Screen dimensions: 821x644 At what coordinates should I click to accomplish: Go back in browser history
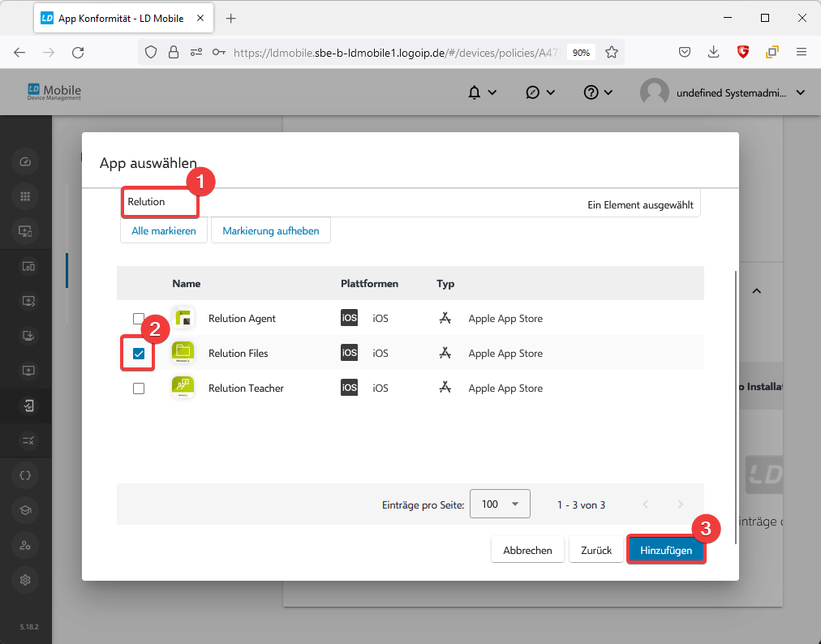19,53
